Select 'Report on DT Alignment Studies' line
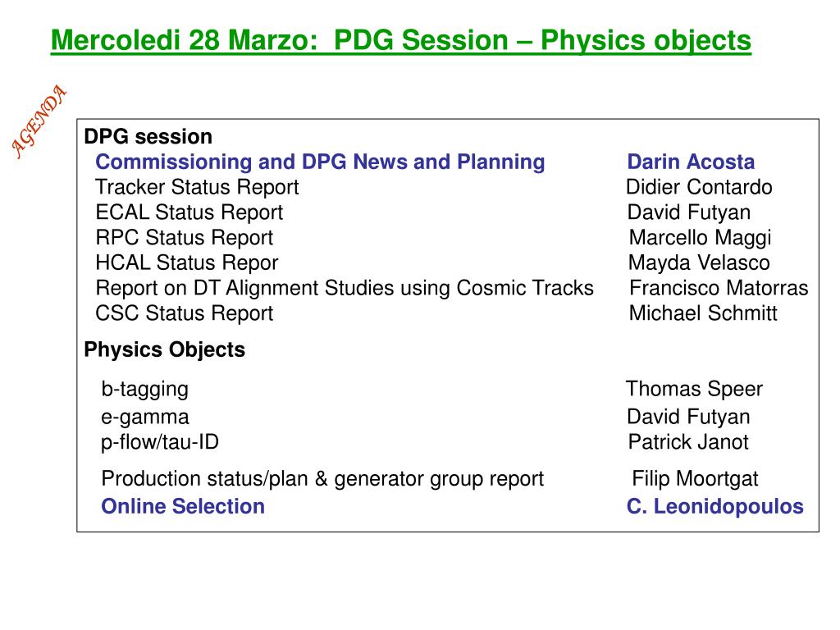 [345, 288]
